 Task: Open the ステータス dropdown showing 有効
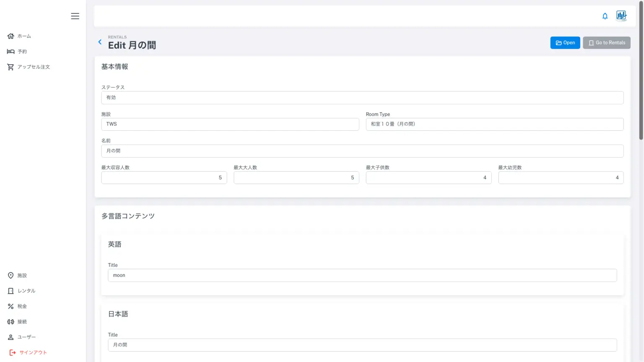pyautogui.click(x=362, y=98)
